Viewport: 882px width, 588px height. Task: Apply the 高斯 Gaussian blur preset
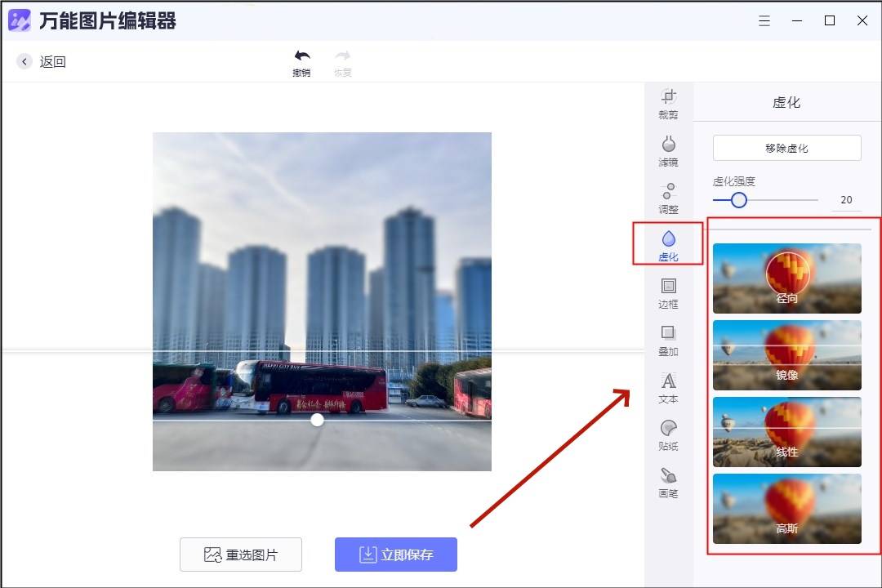[x=786, y=508]
